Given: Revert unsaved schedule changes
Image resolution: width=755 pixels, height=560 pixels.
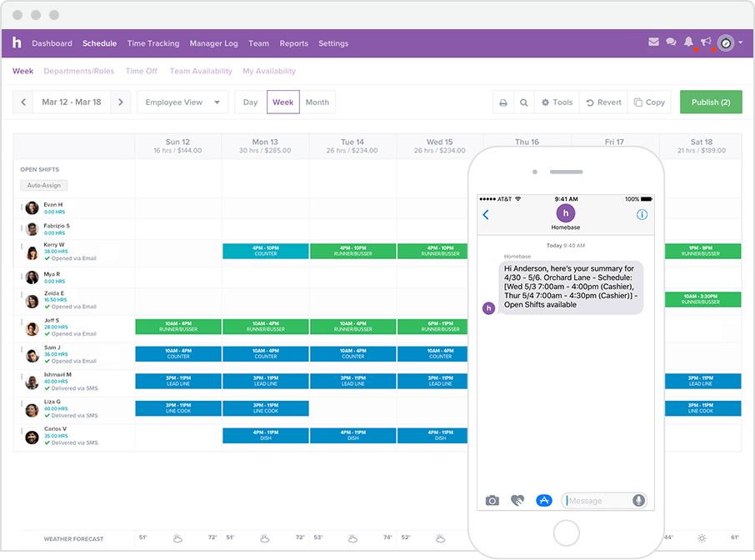Looking at the screenshot, I should coord(602,102).
